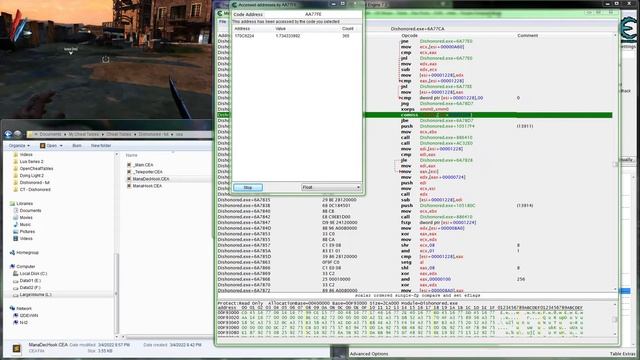Select Homegroup in the navigation pane

tap(27, 253)
